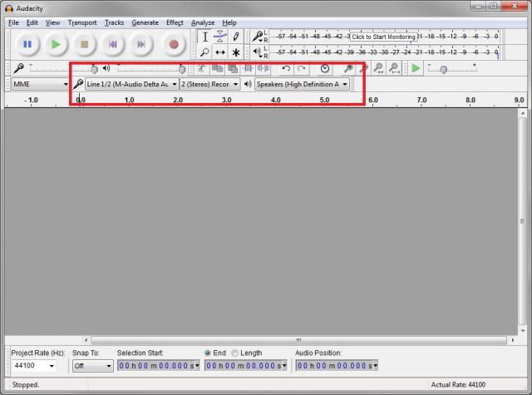Open the Line 1/2 recording device dropdown
Viewport: 532px width, 395px height.
[131, 84]
